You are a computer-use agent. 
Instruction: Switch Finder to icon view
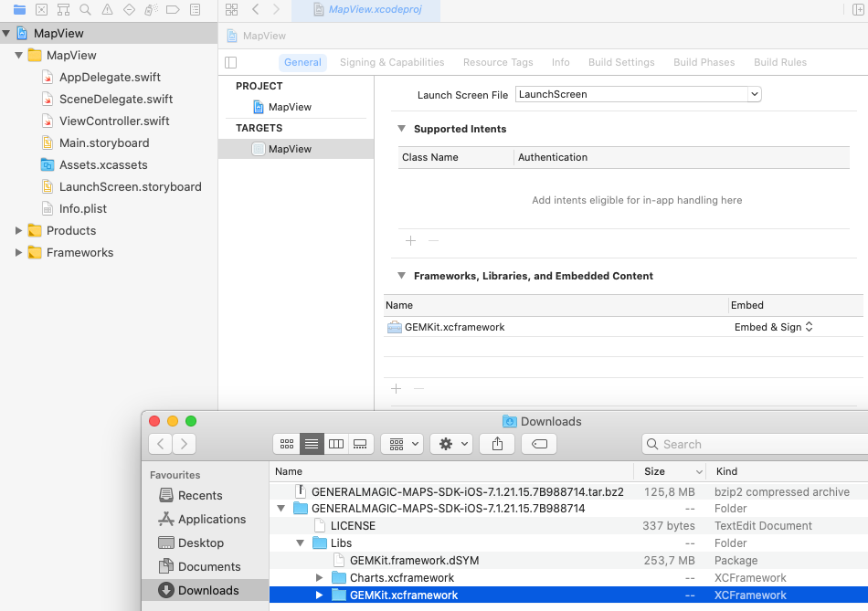[x=287, y=444]
